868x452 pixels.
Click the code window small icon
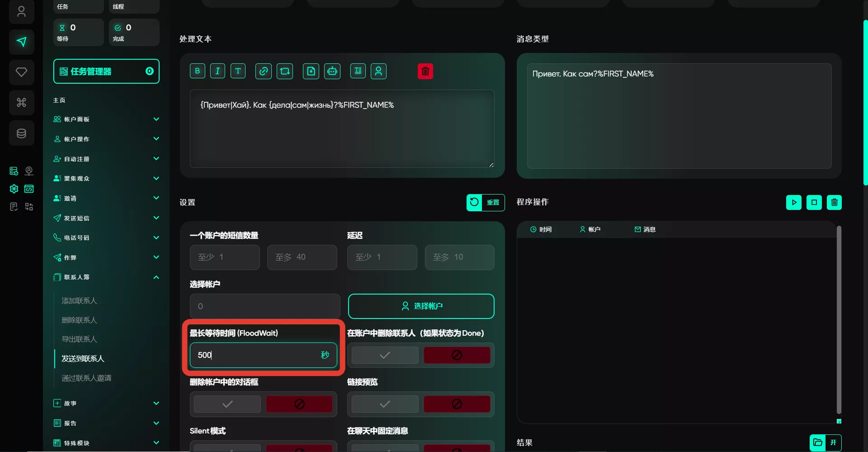coord(29,189)
